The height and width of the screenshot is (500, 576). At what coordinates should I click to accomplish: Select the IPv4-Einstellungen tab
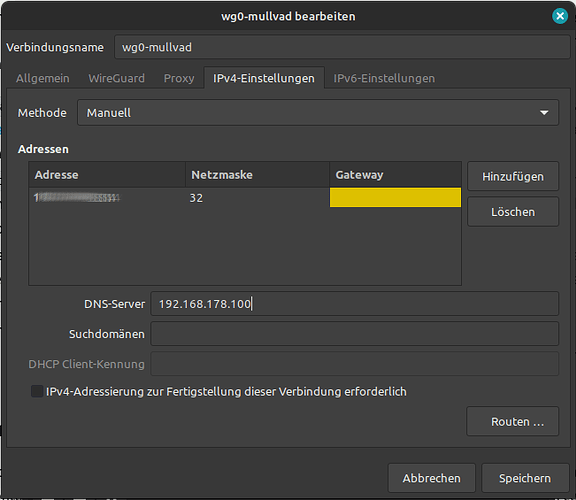(264, 78)
